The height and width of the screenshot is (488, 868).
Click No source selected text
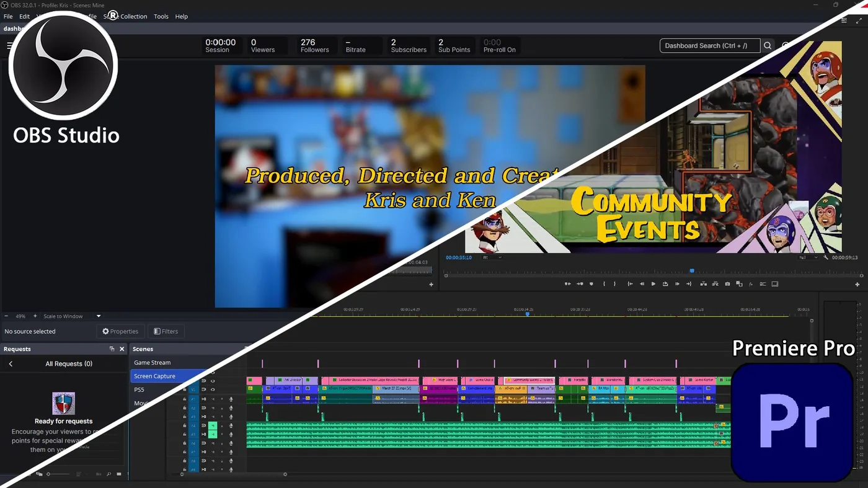(x=30, y=331)
